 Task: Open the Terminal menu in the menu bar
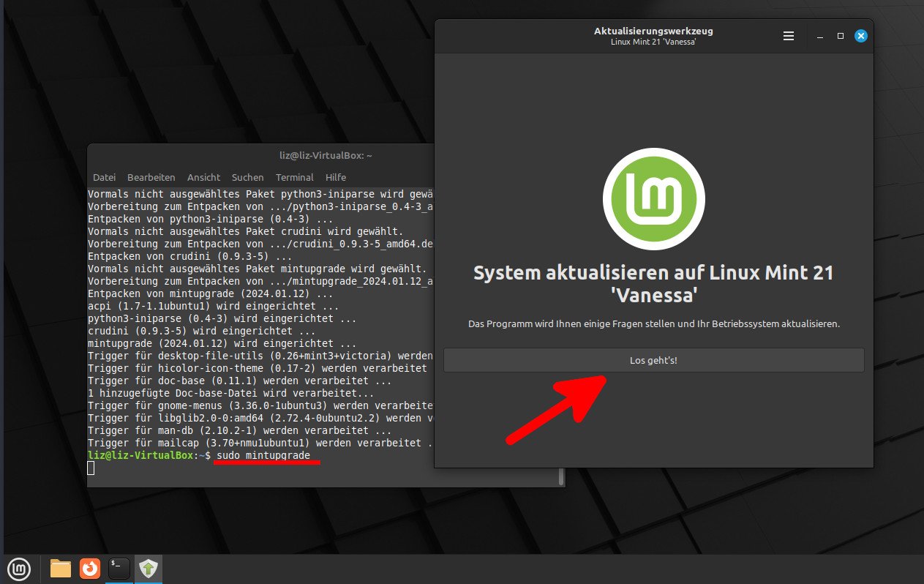click(x=294, y=177)
